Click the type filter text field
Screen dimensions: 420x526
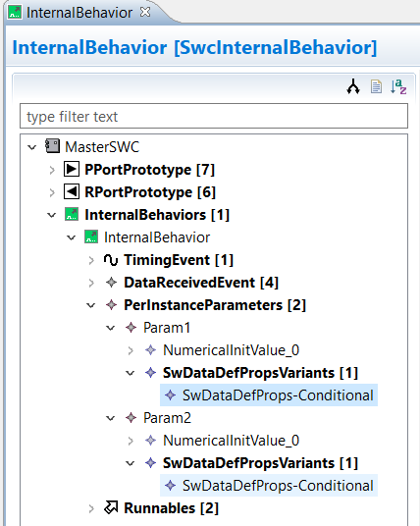click(x=214, y=117)
